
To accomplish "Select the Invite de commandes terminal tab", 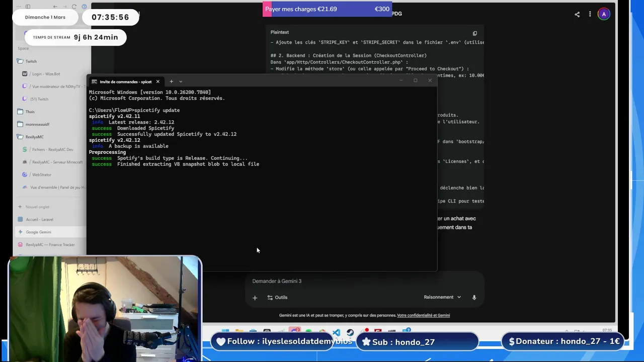I will point(125,81).
